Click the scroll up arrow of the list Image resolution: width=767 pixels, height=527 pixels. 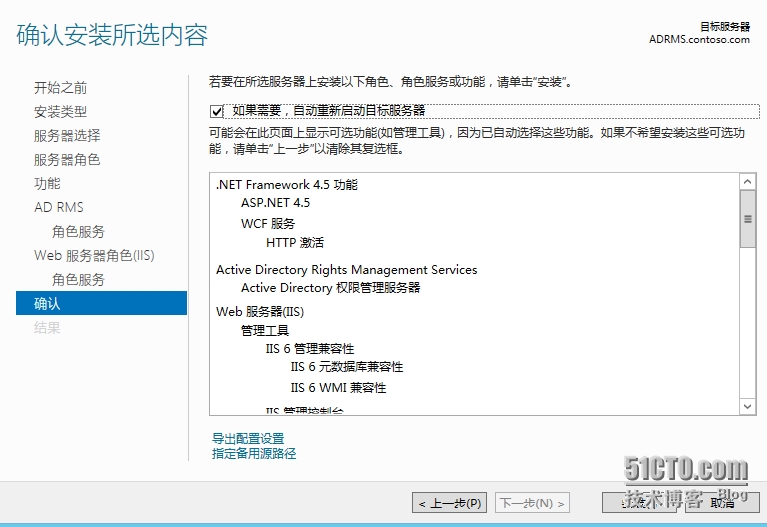click(x=747, y=182)
